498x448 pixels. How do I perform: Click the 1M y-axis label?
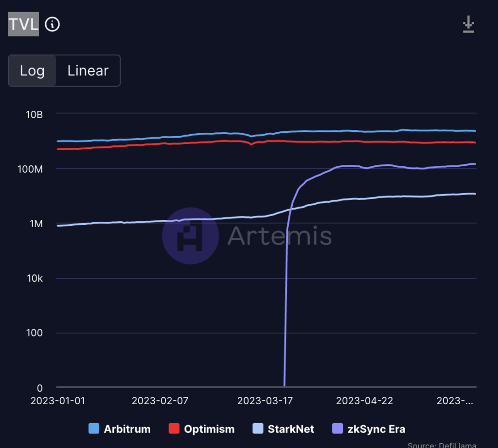tap(36, 224)
